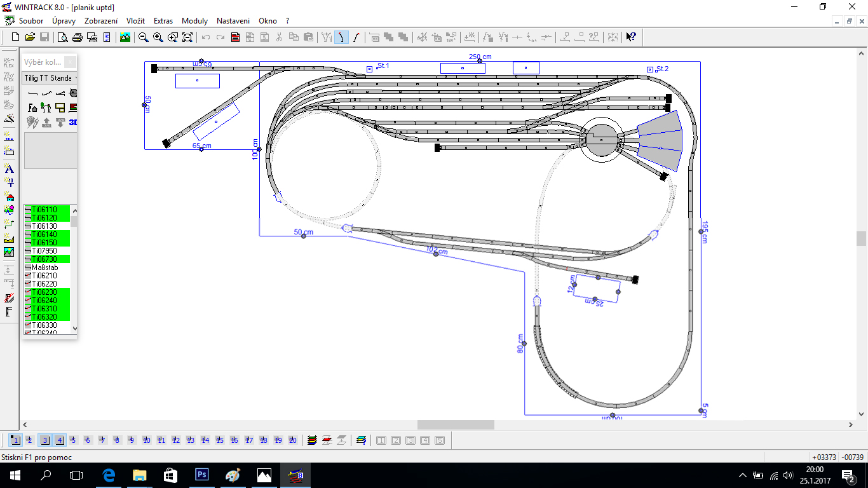
Task: Click the print icon in the toolbar
Action: (77, 37)
